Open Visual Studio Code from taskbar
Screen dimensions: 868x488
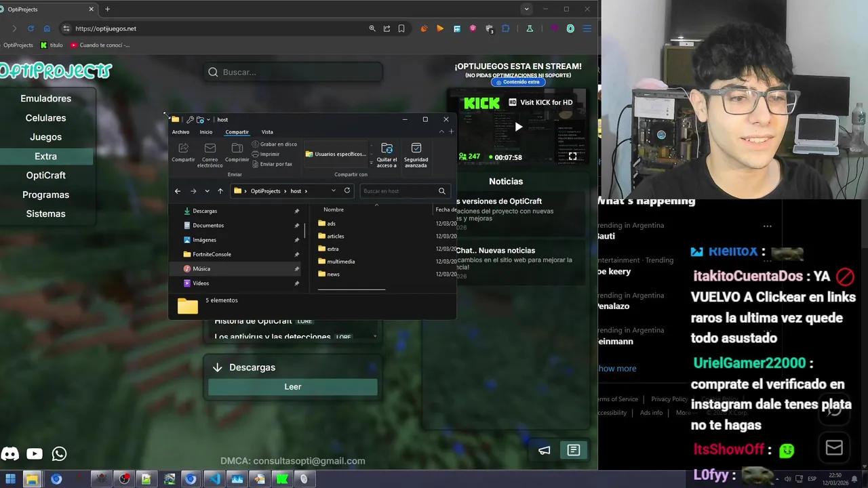[x=214, y=479]
